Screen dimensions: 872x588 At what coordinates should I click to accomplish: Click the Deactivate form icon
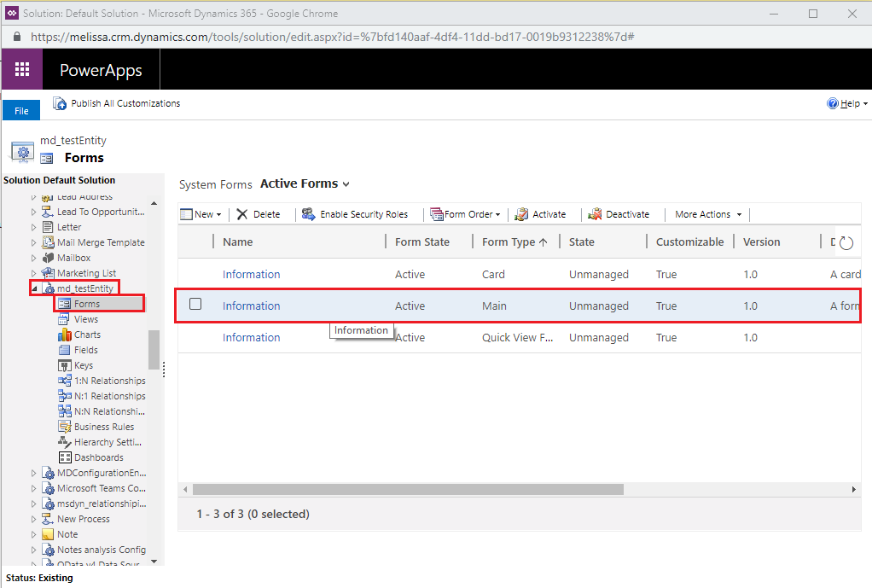point(595,214)
